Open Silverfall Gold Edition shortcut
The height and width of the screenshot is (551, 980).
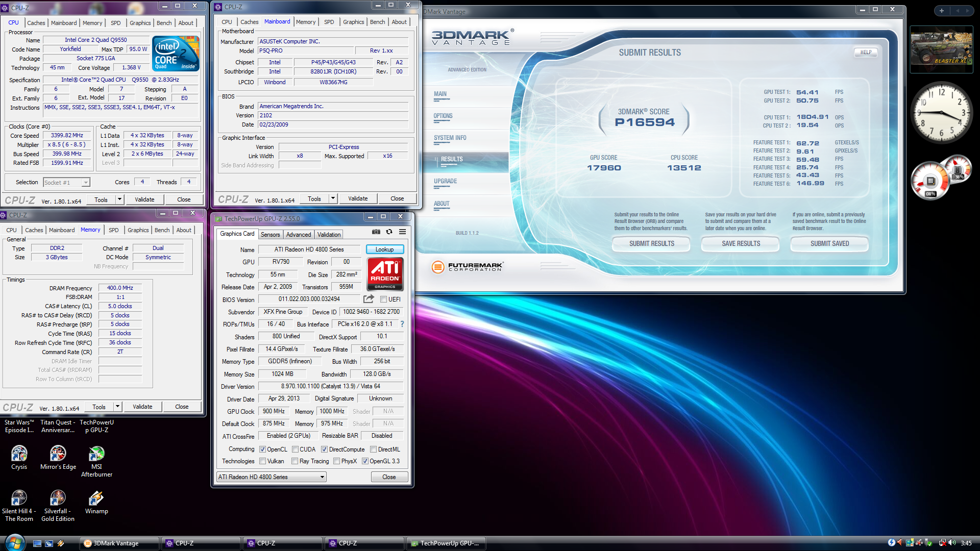(x=58, y=506)
